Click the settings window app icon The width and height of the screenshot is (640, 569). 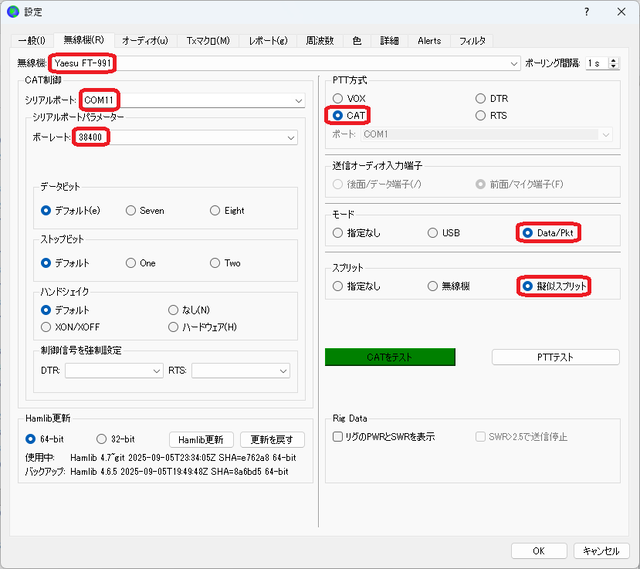tap(13, 11)
